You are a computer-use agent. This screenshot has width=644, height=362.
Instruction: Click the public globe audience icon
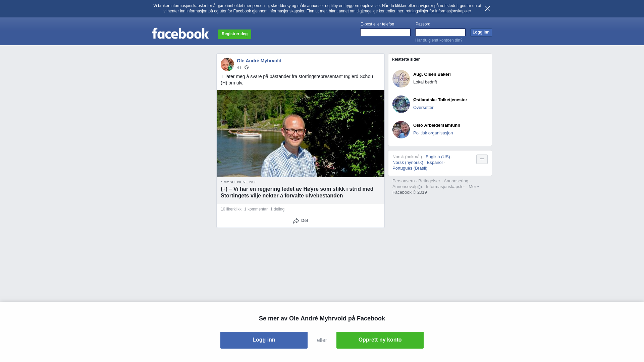point(247,68)
